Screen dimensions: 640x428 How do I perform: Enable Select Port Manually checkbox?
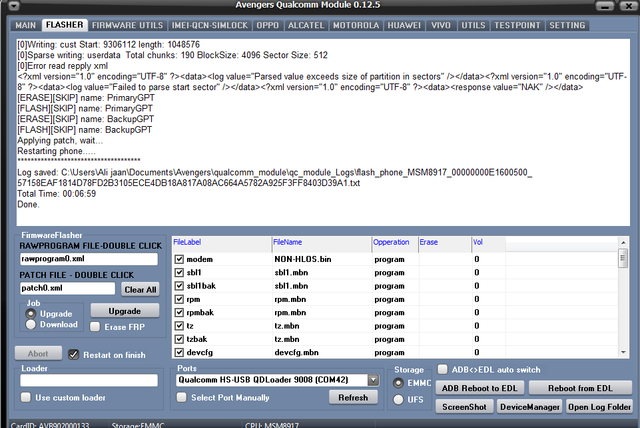pos(182,397)
